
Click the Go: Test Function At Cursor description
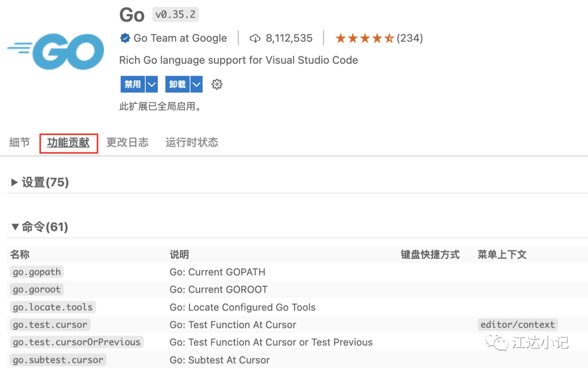click(x=233, y=325)
